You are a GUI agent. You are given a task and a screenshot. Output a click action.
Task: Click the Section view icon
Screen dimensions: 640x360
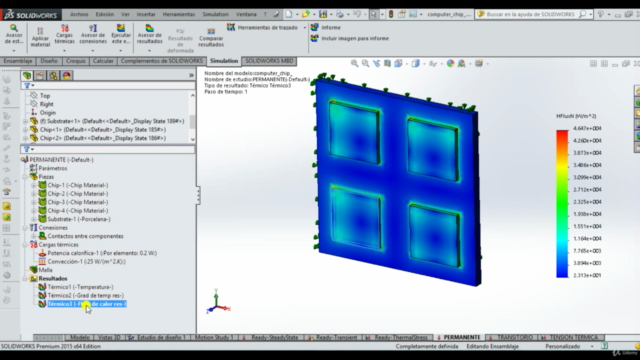(x=387, y=63)
